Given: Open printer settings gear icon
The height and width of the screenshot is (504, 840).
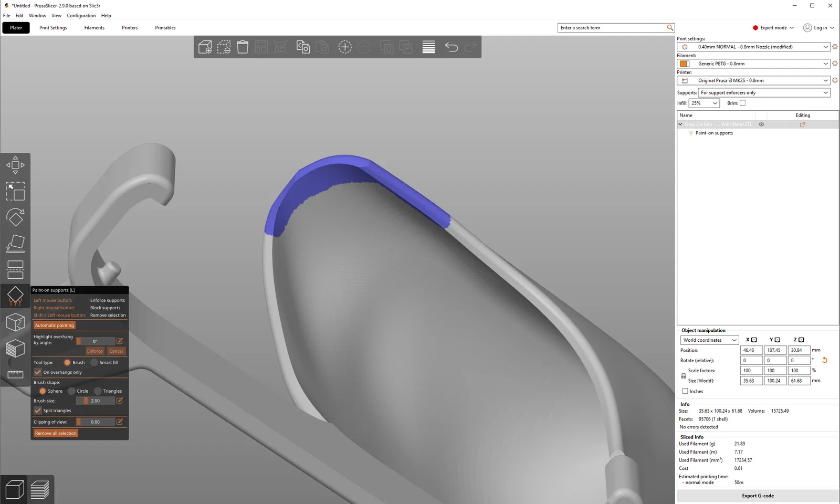Looking at the screenshot, I should pyautogui.click(x=835, y=80).
